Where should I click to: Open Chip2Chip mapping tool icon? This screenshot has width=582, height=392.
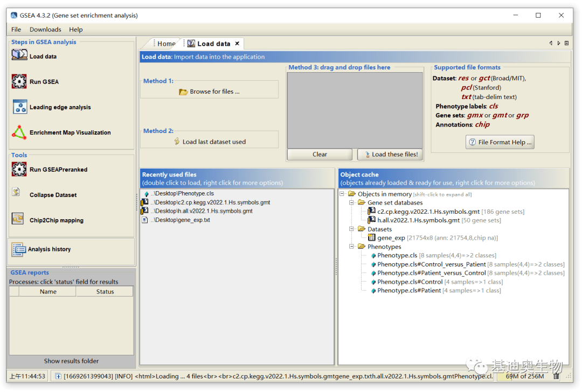click(x=18, y=219)
